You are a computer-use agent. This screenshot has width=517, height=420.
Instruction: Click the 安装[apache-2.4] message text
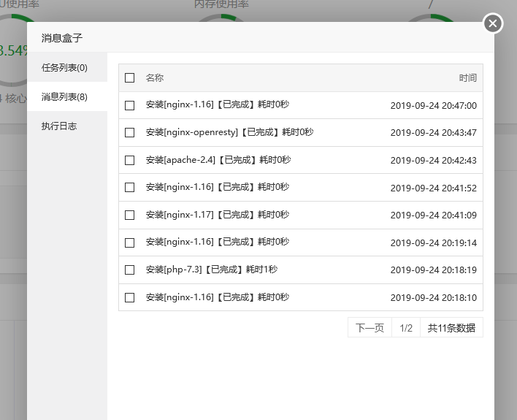point(218,160)
